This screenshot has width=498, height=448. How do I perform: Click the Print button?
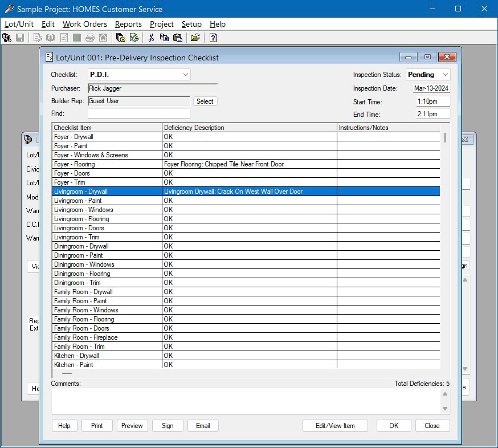click(97, 426)
